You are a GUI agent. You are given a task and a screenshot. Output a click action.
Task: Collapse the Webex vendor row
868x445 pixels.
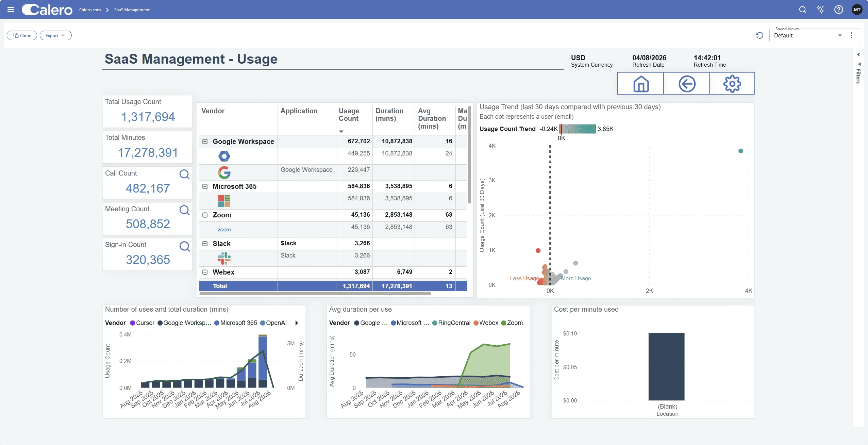click(x=205, y=272)
